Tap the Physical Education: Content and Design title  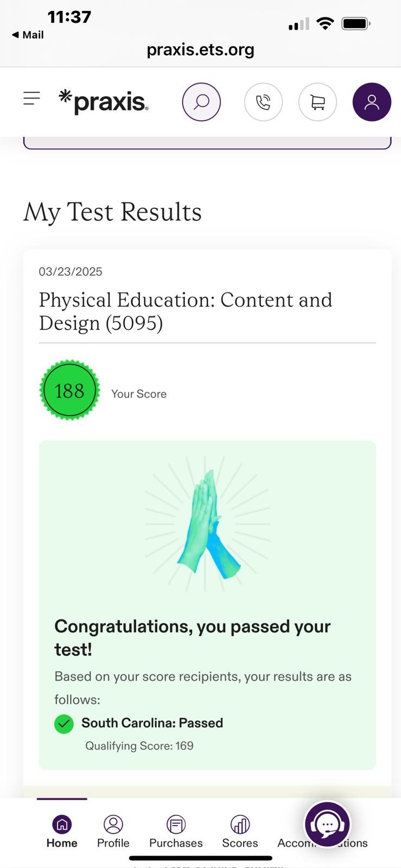pos(185,311)
